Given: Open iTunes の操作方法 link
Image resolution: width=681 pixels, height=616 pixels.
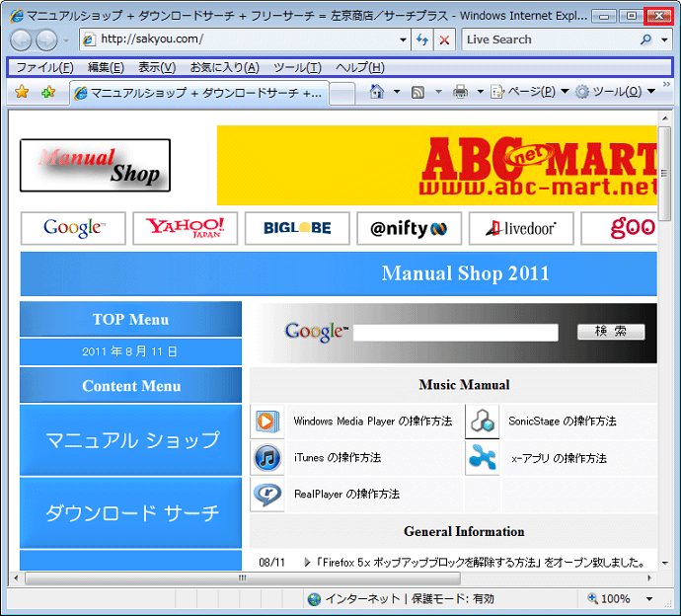Looking at the screenshot, I should click(x=338, y=457).
